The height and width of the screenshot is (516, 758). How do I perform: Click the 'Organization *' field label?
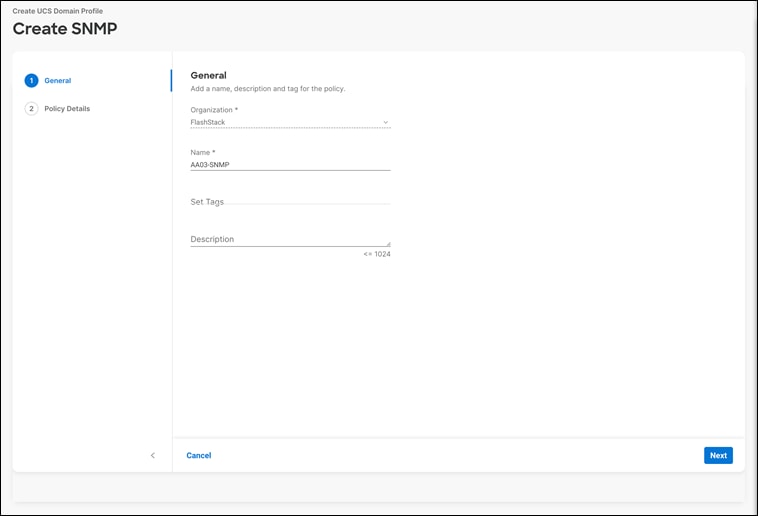pos(214,110)
